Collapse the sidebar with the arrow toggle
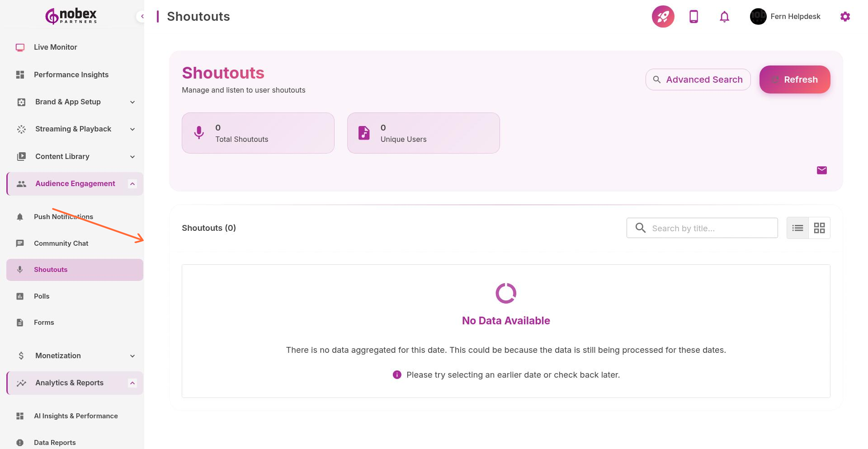 [x=142, y=16]
